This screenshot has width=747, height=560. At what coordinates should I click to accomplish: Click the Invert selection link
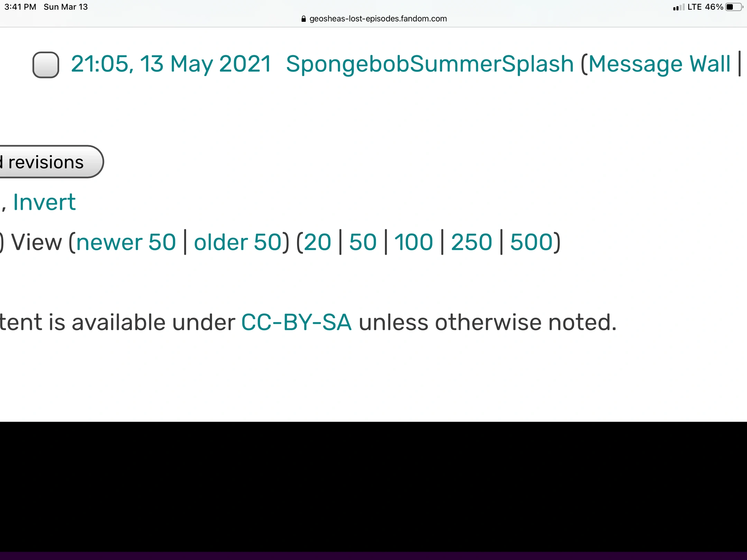point(44,202)
